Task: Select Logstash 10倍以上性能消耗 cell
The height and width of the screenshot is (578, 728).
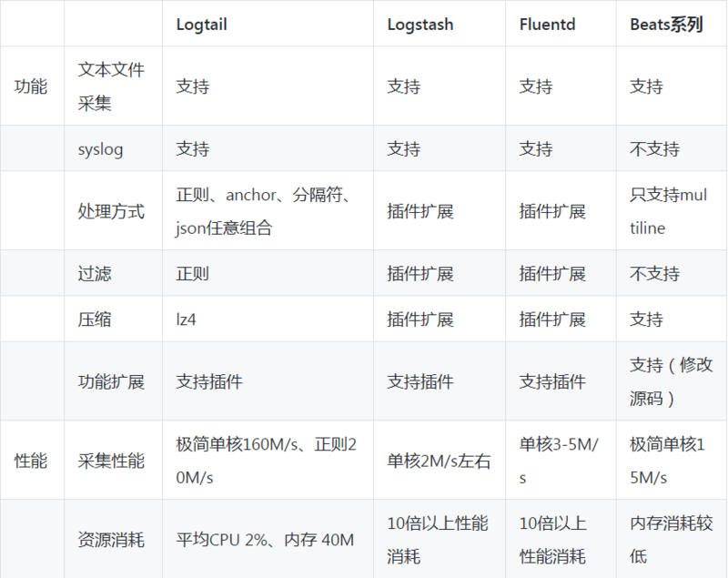Action: pyautogui.click(x=438, y=540)
